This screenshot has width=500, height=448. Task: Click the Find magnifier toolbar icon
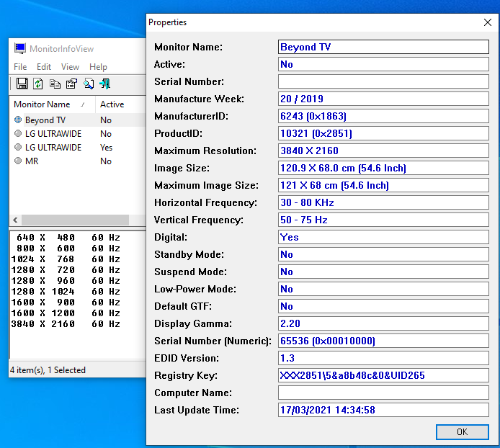(88, 84)
